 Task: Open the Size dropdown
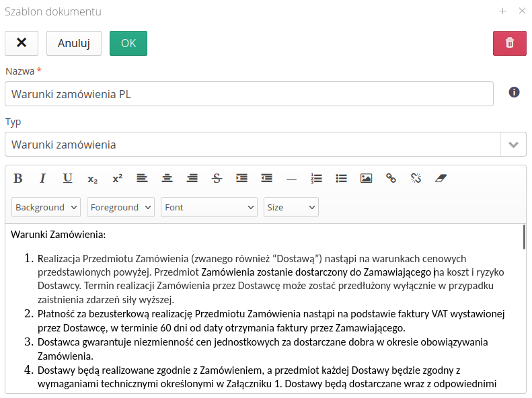tap(291, 207)
